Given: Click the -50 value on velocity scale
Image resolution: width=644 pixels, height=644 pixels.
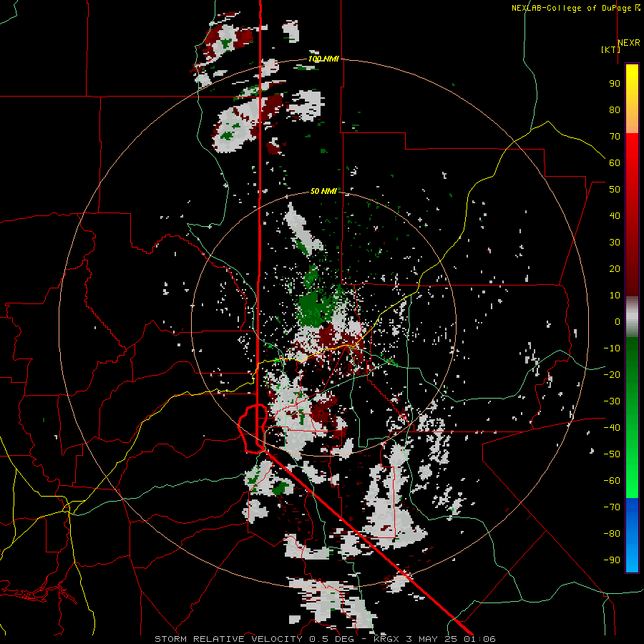Looking at the screenshot, I should (612, 454).
